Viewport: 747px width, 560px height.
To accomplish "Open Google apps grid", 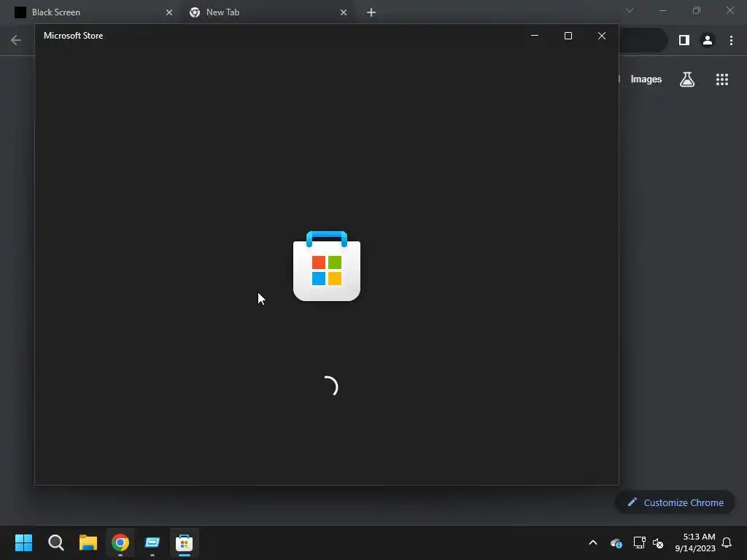I will point(721,79).
